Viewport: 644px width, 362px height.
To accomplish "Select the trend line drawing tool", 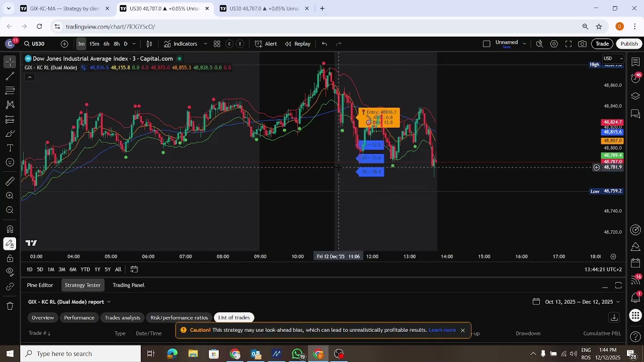I will (10, 76).
